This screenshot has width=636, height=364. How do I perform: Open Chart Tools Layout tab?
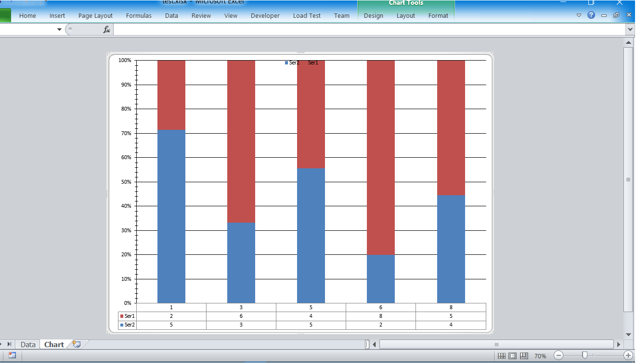(x=406, y=15)
